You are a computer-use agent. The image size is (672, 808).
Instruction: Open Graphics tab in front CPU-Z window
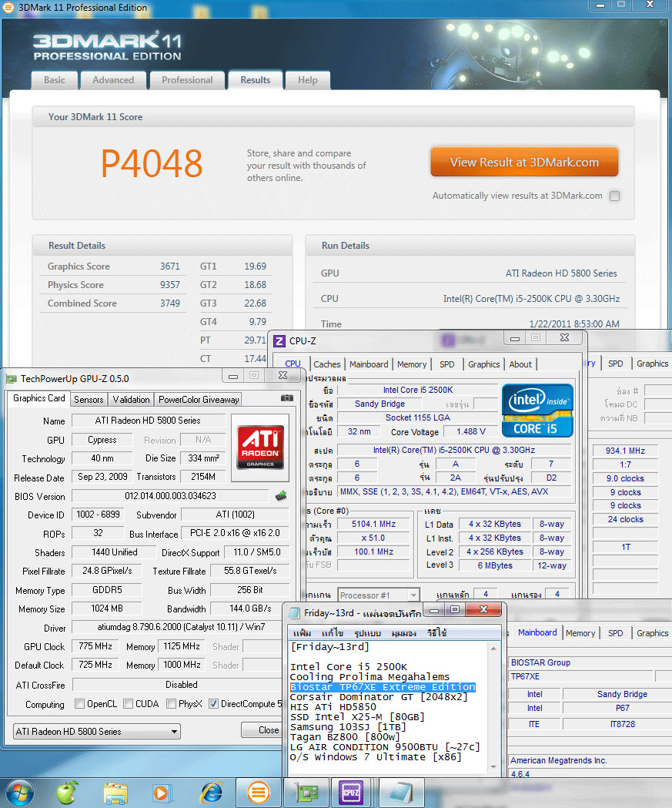483,364
